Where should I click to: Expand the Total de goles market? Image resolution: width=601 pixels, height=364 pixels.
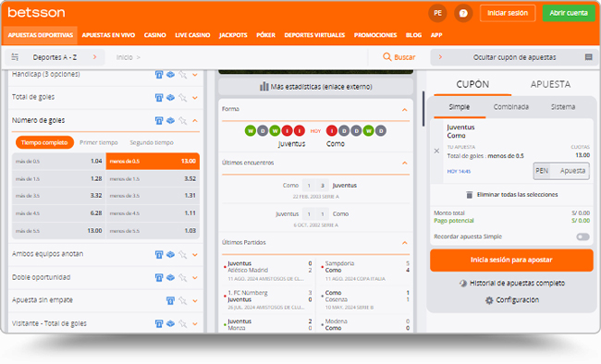[x=195, y=98]
